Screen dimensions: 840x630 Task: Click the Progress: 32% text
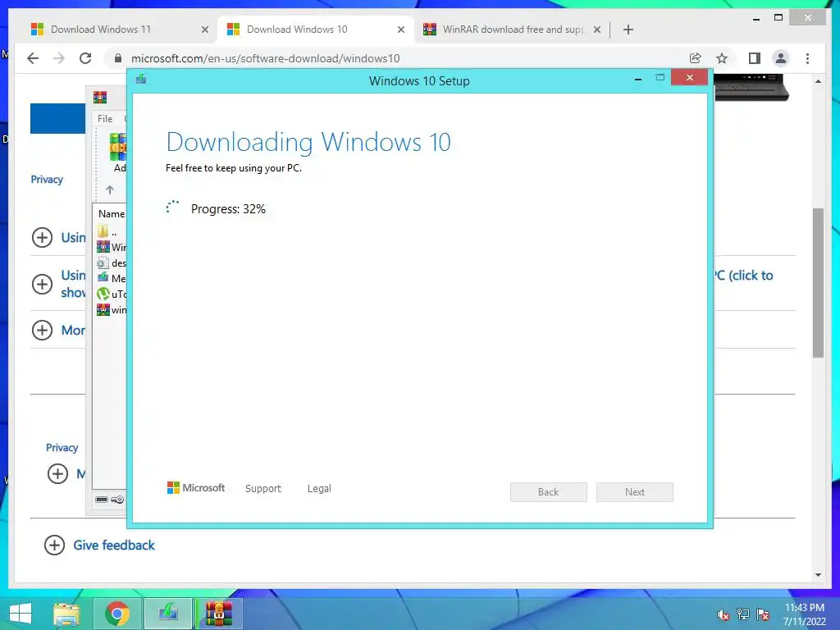228,209
